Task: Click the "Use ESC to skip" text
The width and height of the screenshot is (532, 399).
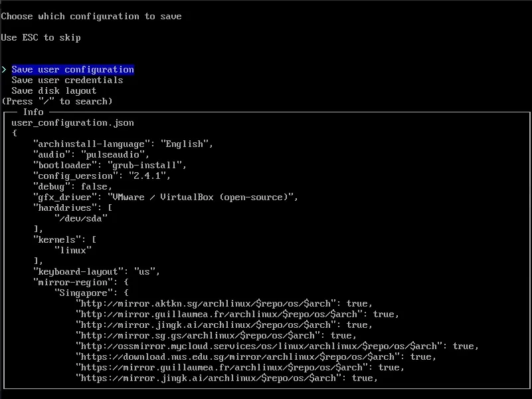Action: pyautogui.click(x=41, y=37)
